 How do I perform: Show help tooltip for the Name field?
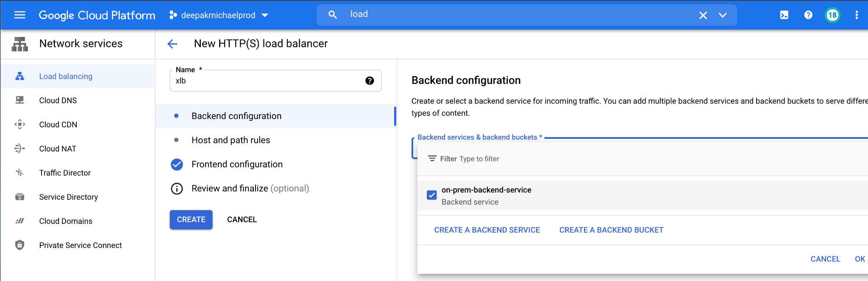pos(370,81)
